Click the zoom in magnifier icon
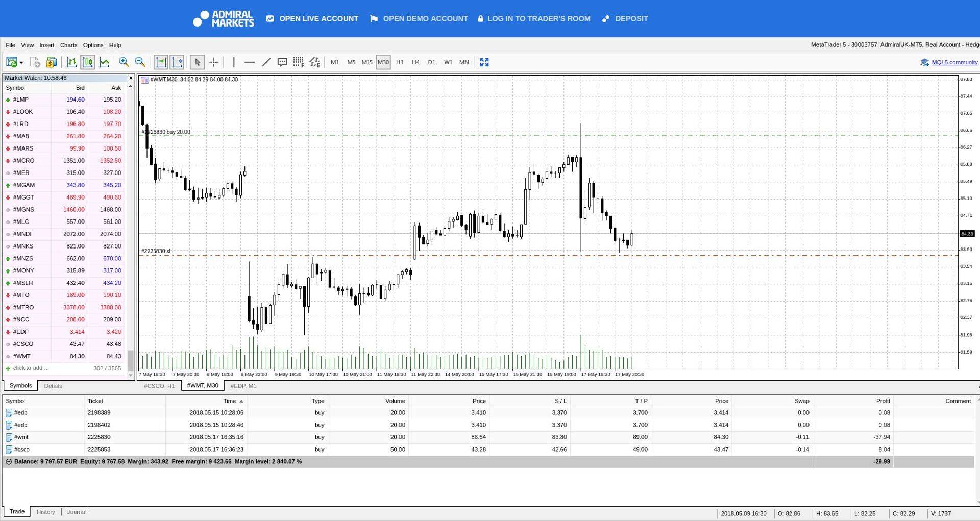 pos(124,62)
